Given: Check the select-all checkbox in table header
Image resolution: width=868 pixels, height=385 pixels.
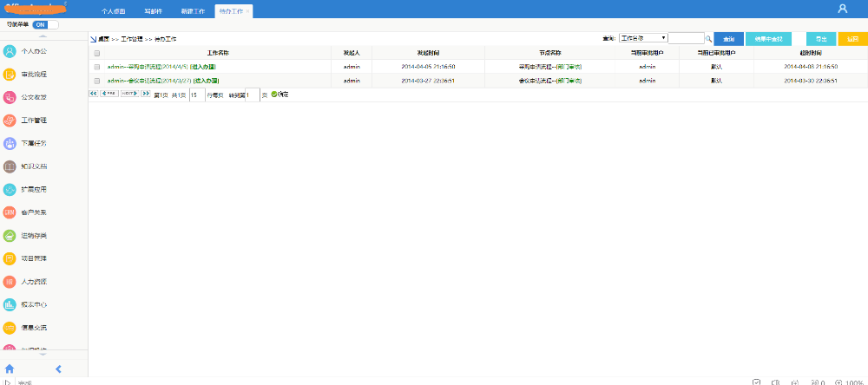Looking at the screenshot, I should click(97, 54).
